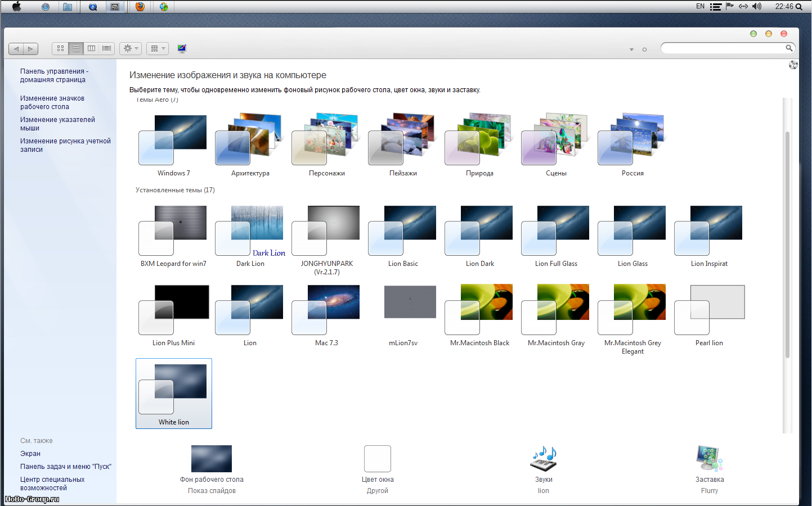
Task: Open the volume speaker icon
Action: coord(757,7)
